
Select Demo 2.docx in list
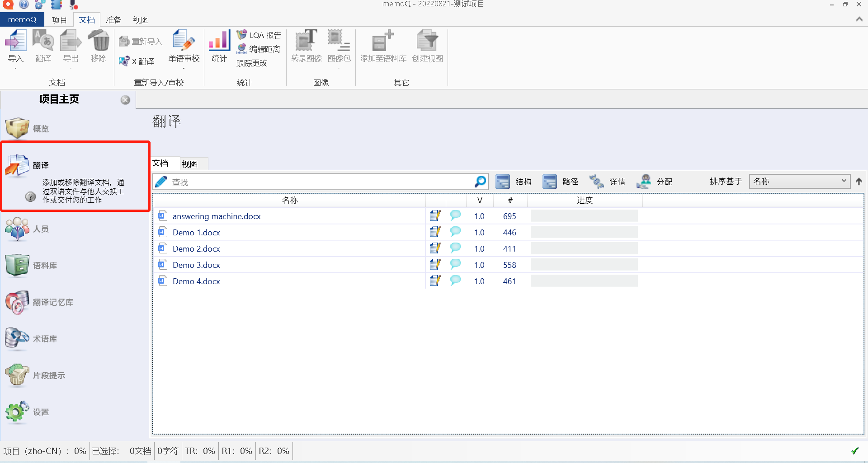pos(508,248)
